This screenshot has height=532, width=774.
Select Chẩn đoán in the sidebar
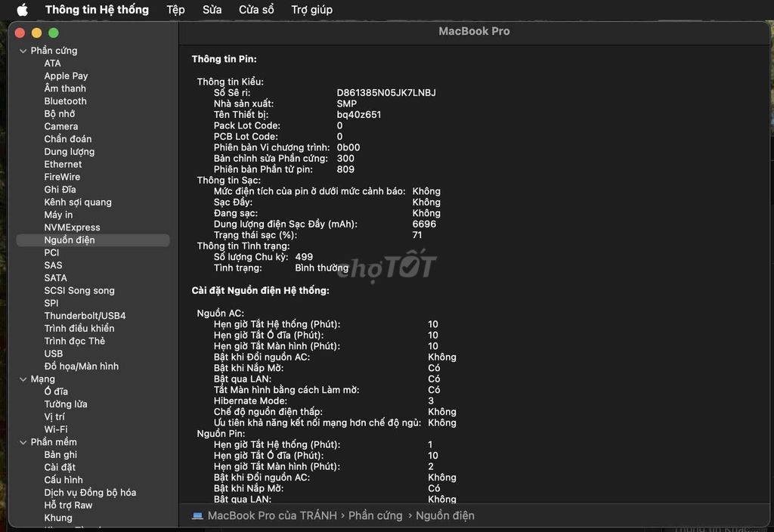coord(67,139)
